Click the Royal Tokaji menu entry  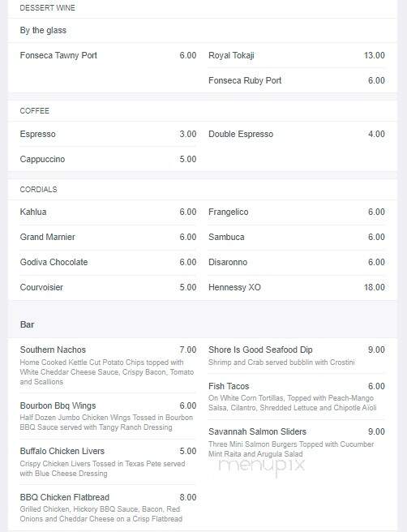(231, 55)
